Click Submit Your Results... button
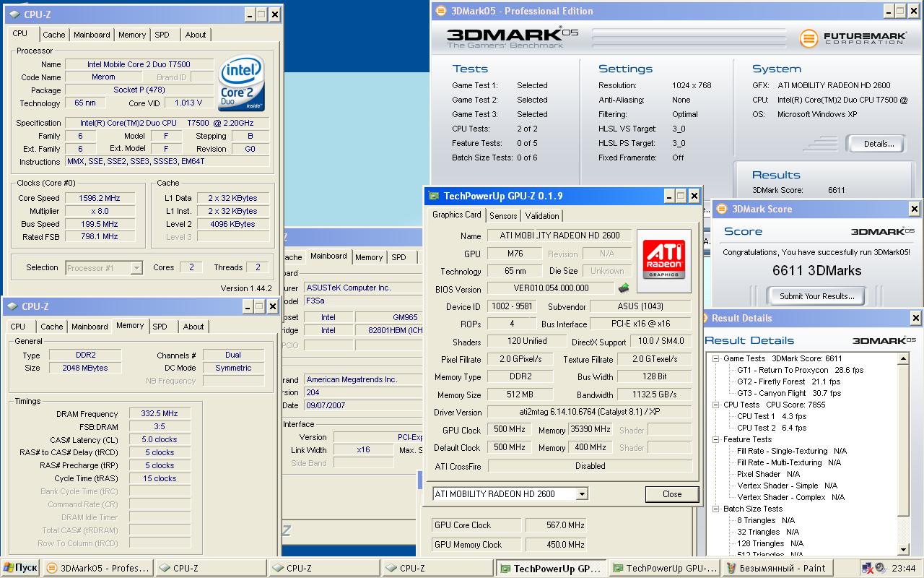The height and width of the screenshot is (578, 924). click(817, 296)
